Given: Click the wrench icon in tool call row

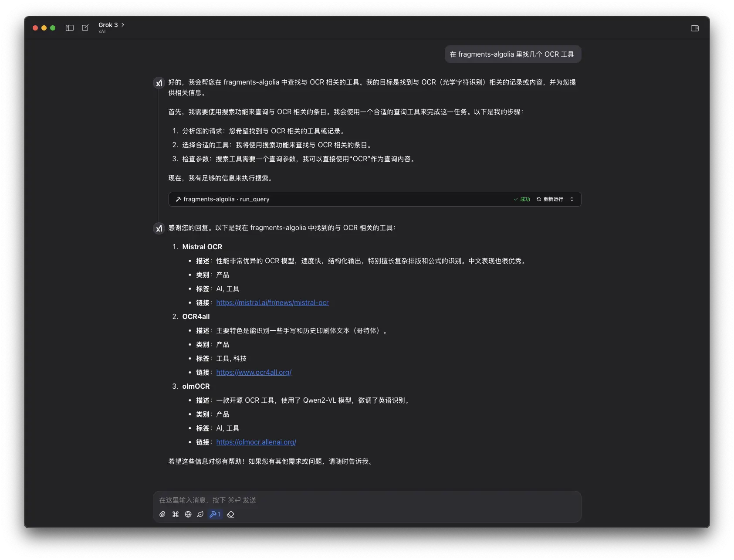Looking at the screenshot, I should tap(178, 199).
